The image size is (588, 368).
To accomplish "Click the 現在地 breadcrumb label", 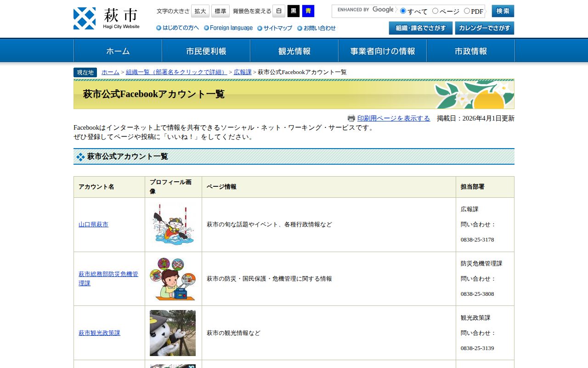I will (85, 72).
